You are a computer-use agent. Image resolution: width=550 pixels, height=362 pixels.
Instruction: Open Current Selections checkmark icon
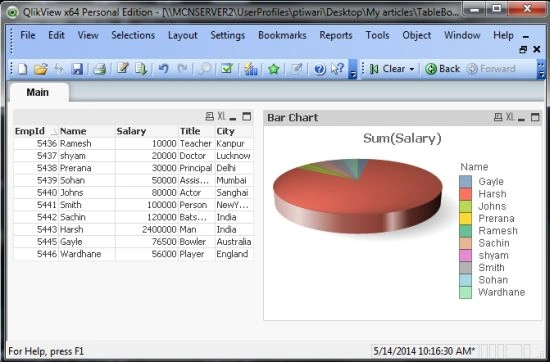pos(227,68)
